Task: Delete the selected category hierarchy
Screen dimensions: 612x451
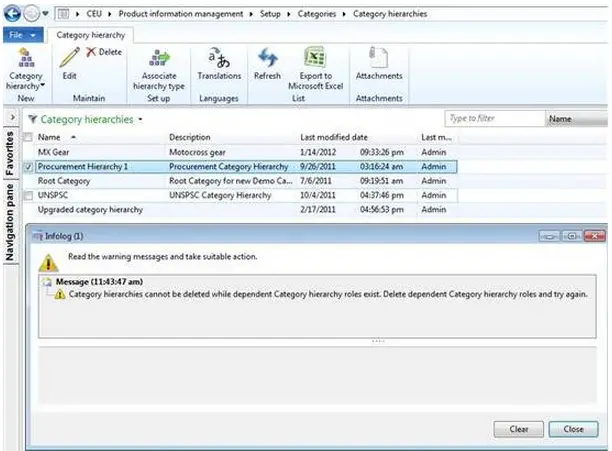Action: click(x=104, y=51)
